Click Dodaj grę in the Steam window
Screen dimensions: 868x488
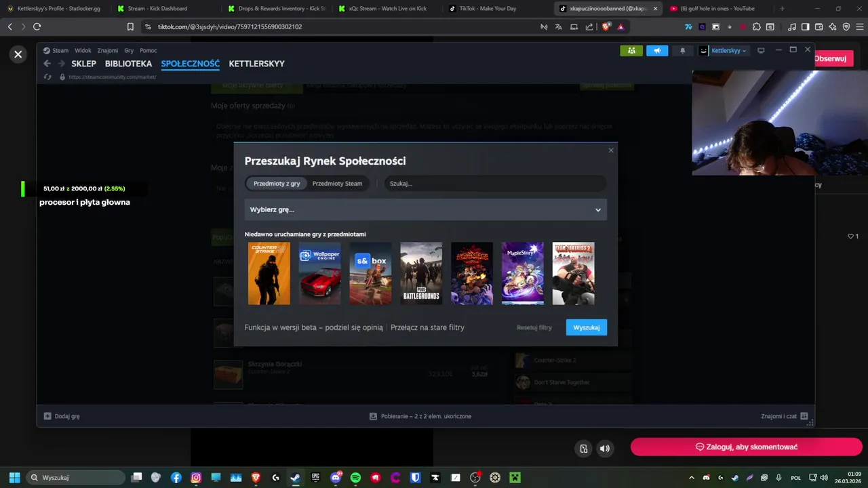tap(62, 416)
